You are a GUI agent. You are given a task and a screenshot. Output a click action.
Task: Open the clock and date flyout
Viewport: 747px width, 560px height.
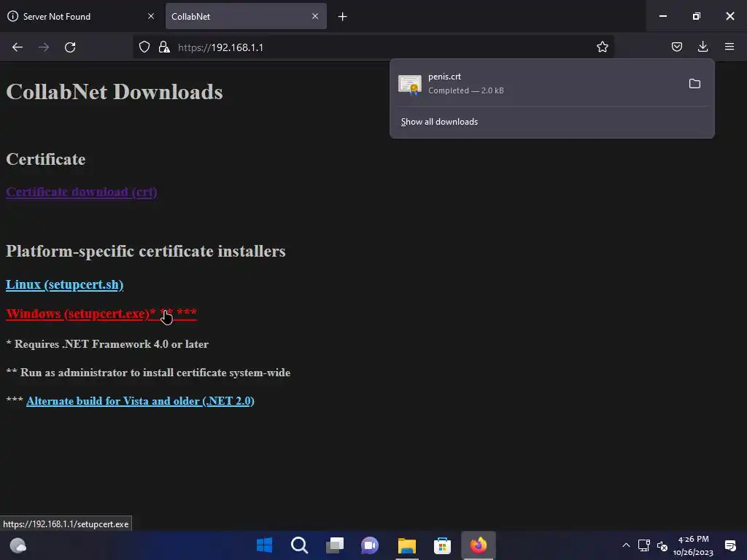click(693, 545)
